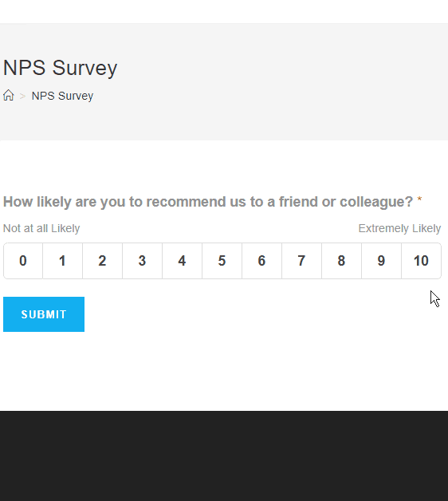Go to the home page via house icon
448x501 pixels.
pyautogui.click(x=9, y=96)
